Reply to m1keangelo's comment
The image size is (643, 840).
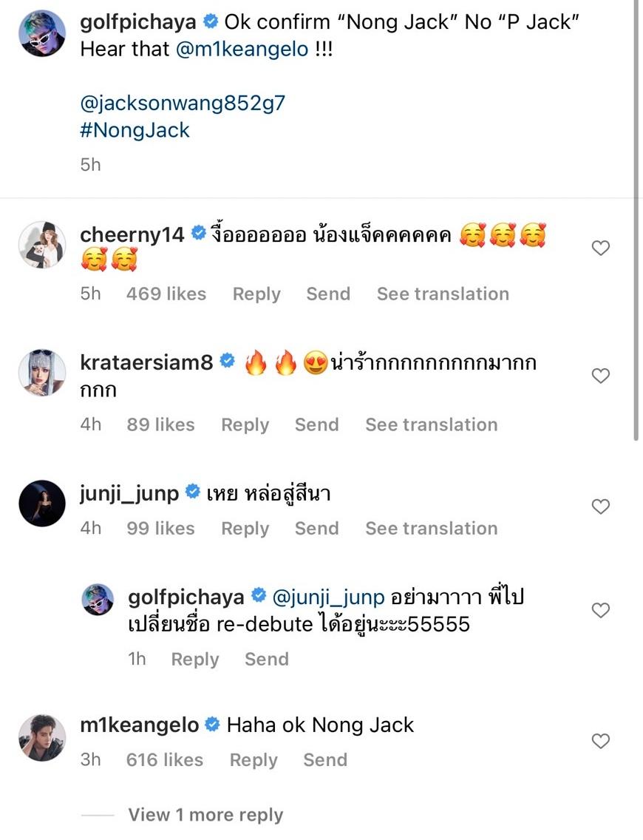click(x=254, y=760)
